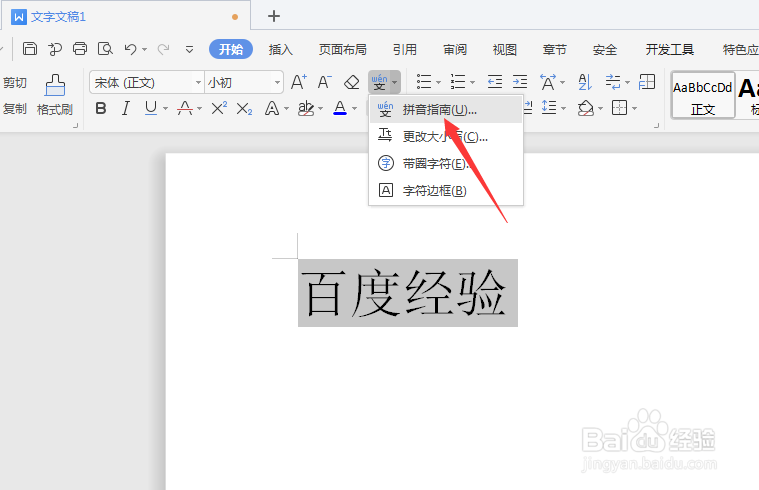Decrease indent icon
This screenshot has width=759, height=490.
tap(495, 82)
